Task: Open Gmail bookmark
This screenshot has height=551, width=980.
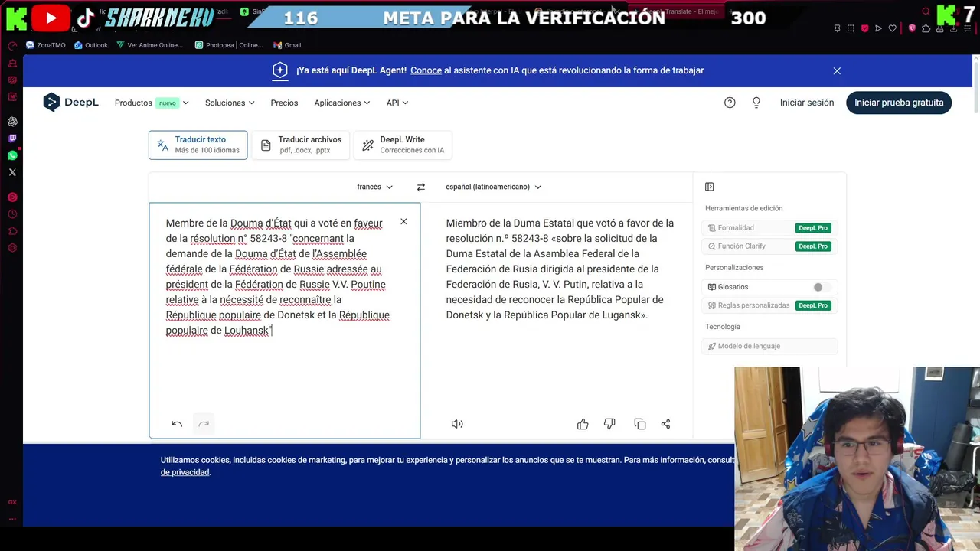Action: click(x=287, y=45)
